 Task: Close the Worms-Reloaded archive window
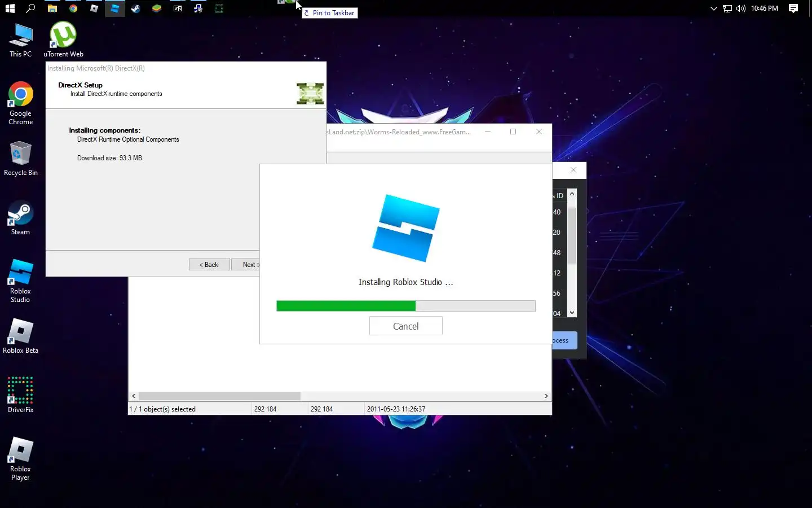pos(539,132)
